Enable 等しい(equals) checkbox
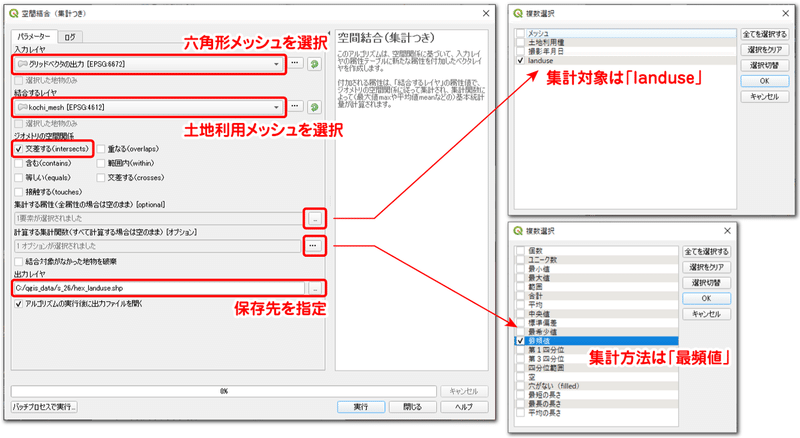 [x=19, y=178]
